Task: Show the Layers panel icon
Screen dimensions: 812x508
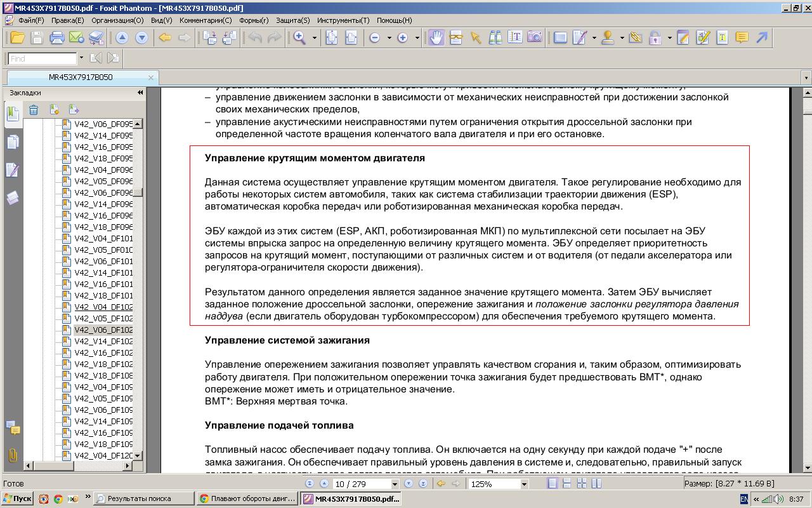Action: pyautogui.click(x=12, y=198)
